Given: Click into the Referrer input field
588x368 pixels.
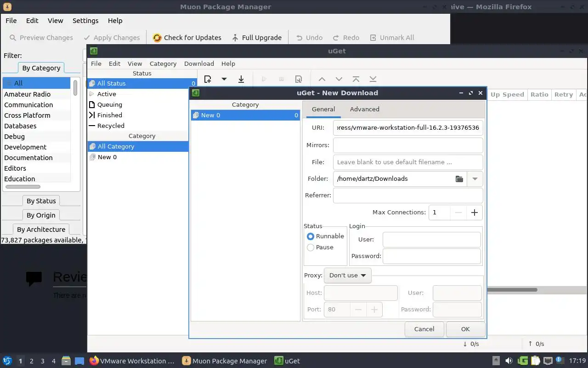Looking at the screenshot, I should pos(408,195).
